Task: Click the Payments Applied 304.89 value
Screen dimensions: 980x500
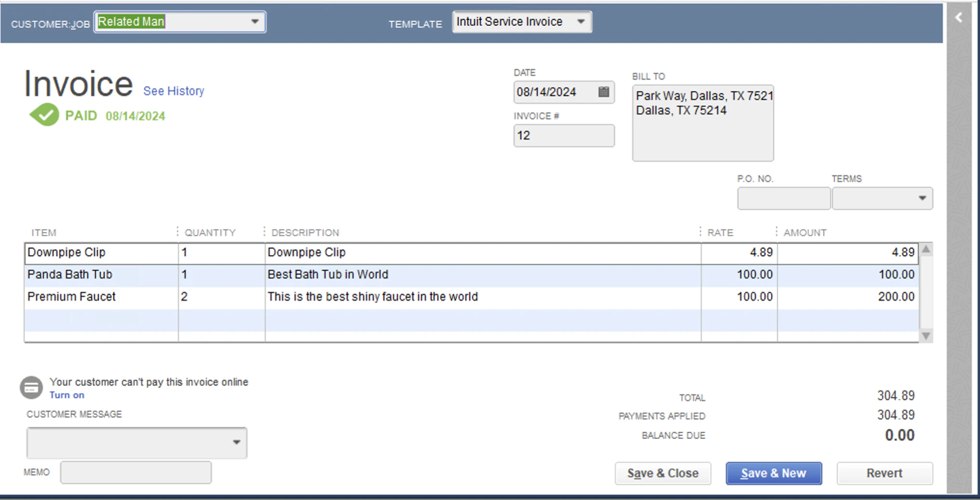Action: pyautogui.click(x=896, y=415)
